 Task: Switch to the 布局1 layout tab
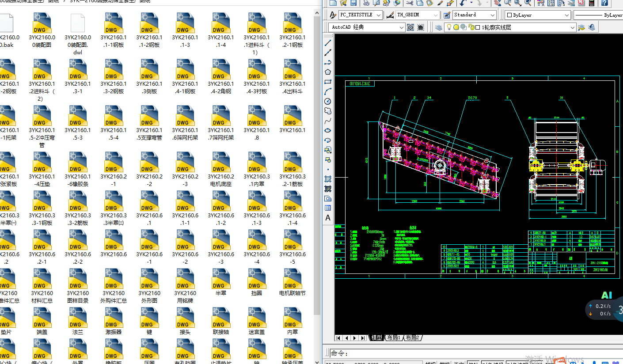pyautogui.click(x=393, y=338)
